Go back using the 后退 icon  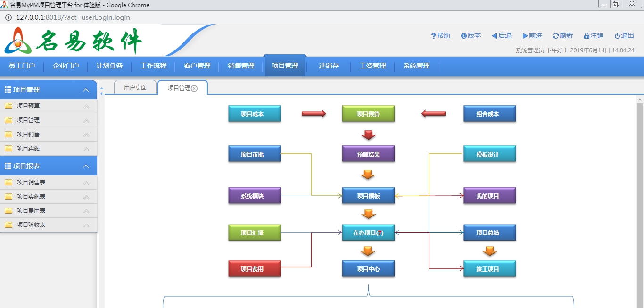[x=494, y=35]
